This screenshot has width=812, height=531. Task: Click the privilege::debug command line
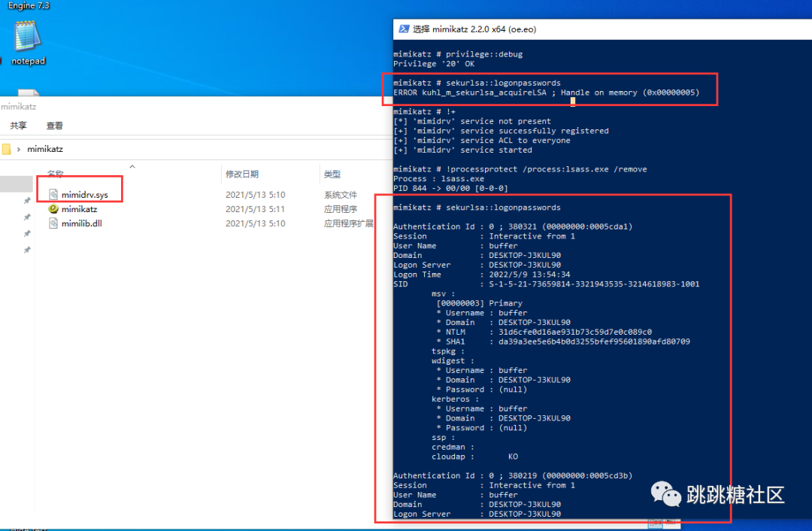458,54
